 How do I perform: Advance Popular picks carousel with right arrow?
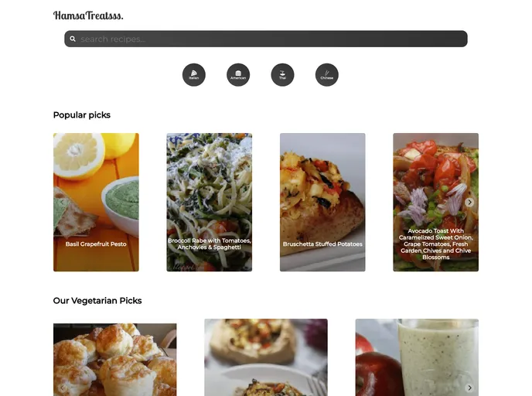[469, 202]
